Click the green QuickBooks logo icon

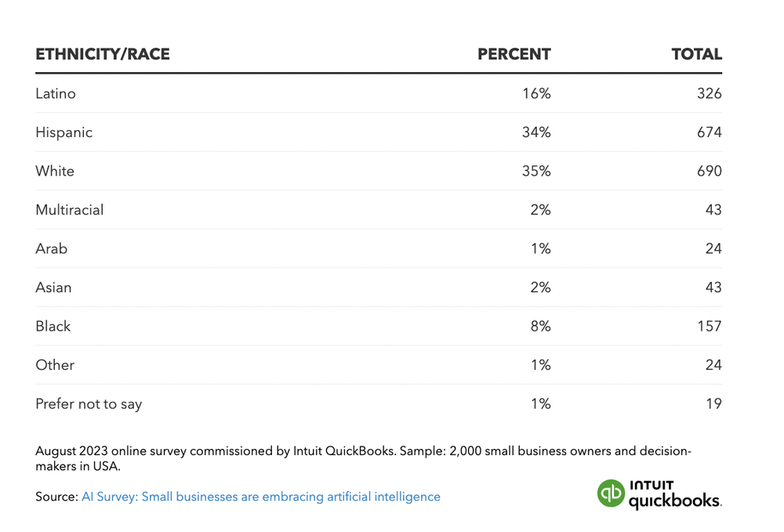pos(611,494)
